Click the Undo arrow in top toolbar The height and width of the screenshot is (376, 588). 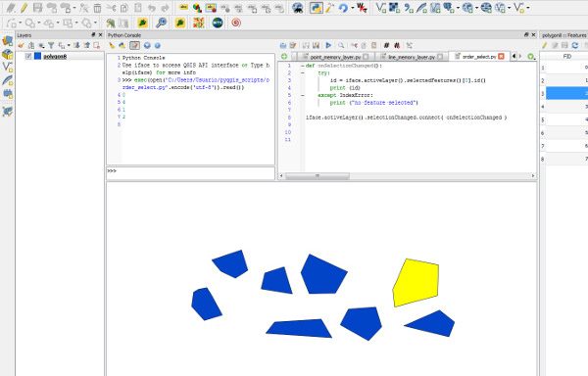tap(152, 8)
